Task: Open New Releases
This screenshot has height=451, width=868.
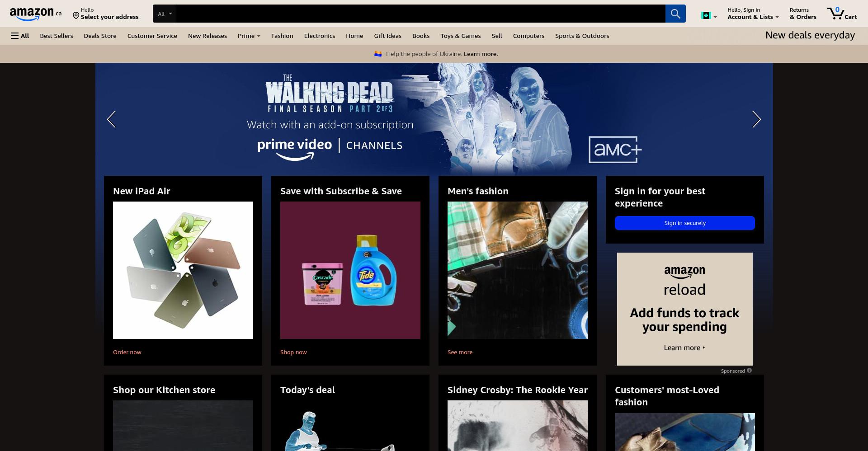Action: click(x=208, y=36)
